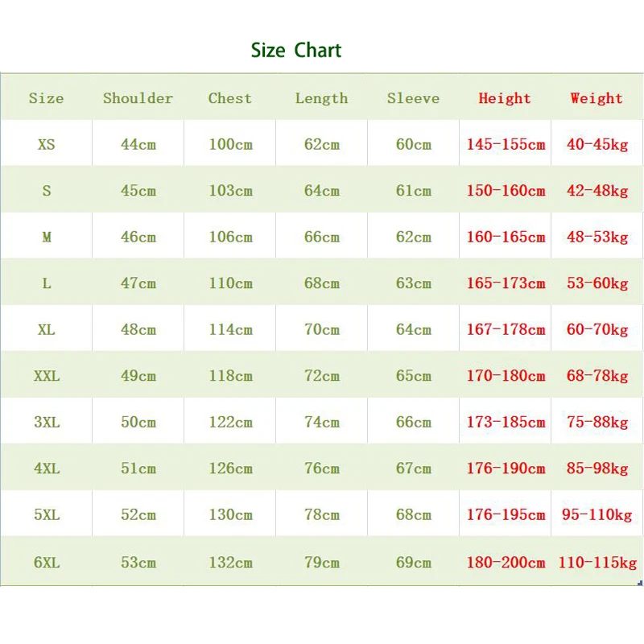This screenshot has height=644, width=644.
Task: Select the 95-110kg weight cell
Action: point(597,515)
